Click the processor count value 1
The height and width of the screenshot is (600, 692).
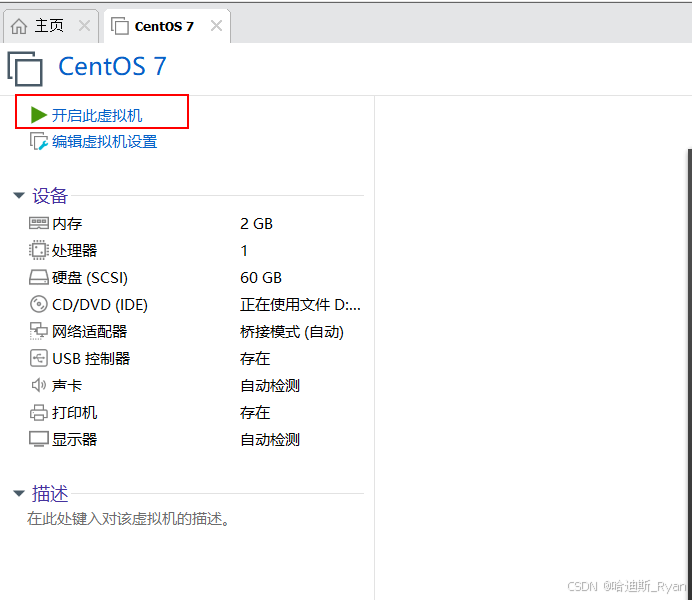click(x=244, y=251)
